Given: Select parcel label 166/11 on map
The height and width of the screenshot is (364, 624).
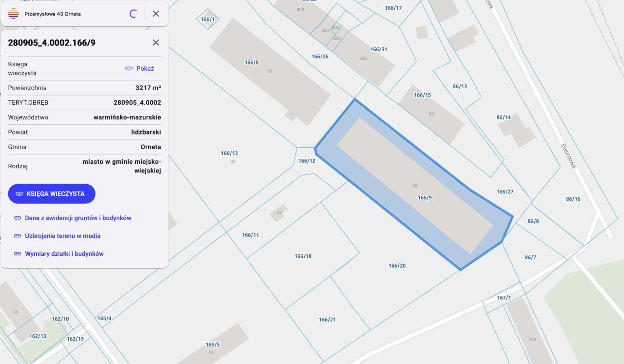Looking at the screenshot, I should point(251,235).
